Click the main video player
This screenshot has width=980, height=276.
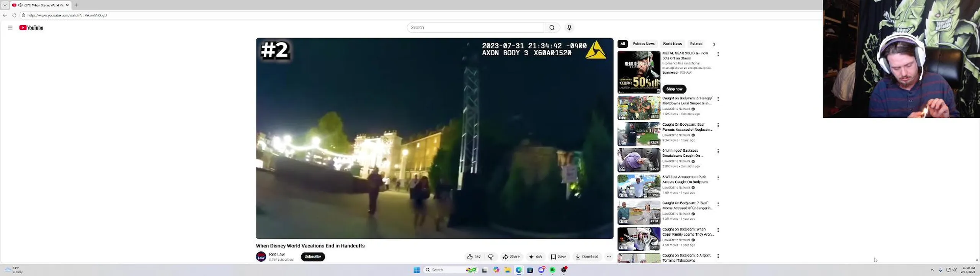(434, 138)
